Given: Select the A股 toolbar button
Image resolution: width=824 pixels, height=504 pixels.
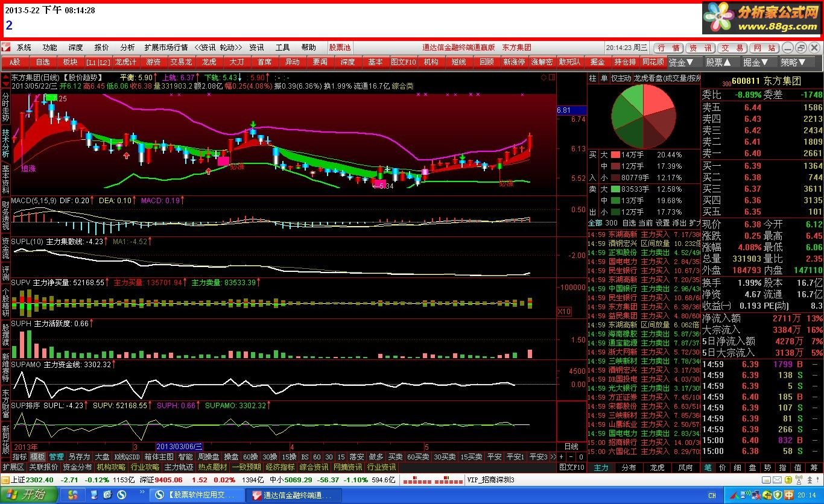Looking at the screenshot, I should tap(14, 61).
